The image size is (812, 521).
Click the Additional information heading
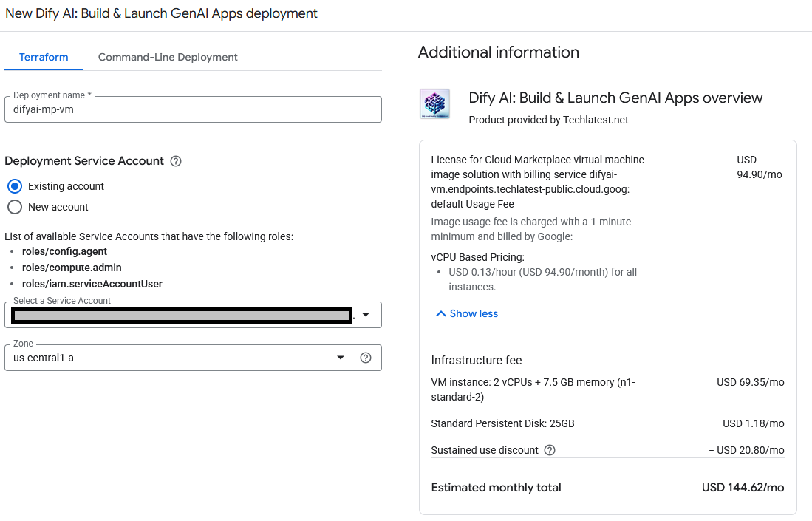(499, 52)
